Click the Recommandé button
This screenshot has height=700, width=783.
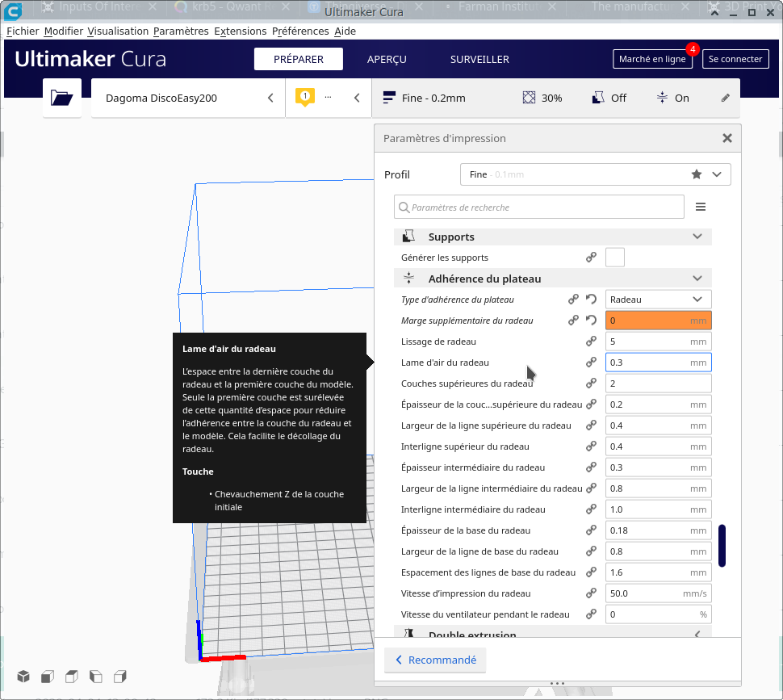tap(435, 660)
